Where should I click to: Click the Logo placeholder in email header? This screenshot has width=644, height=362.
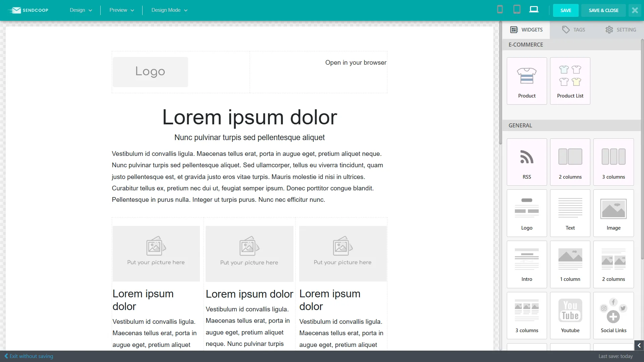click(x=150, y=72)
